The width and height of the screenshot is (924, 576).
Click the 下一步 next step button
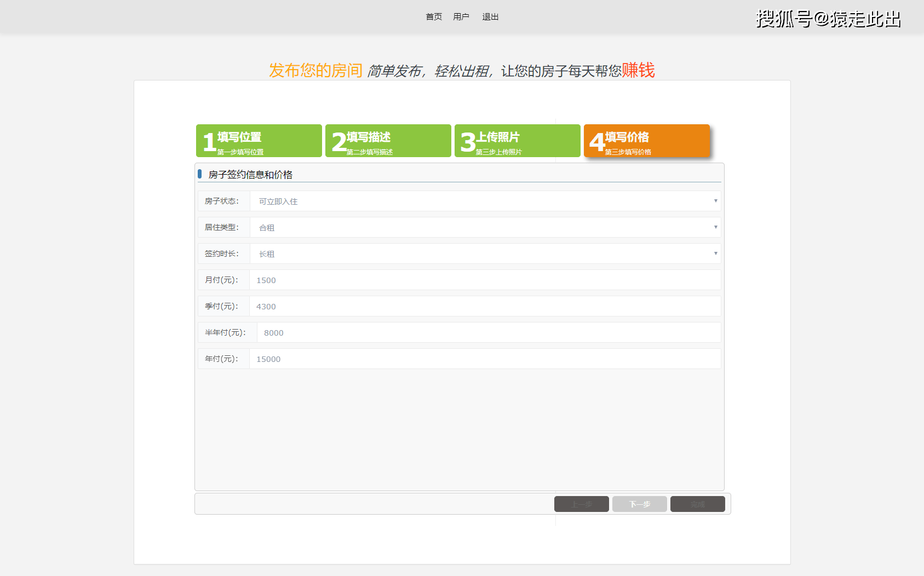pos(640,504)
